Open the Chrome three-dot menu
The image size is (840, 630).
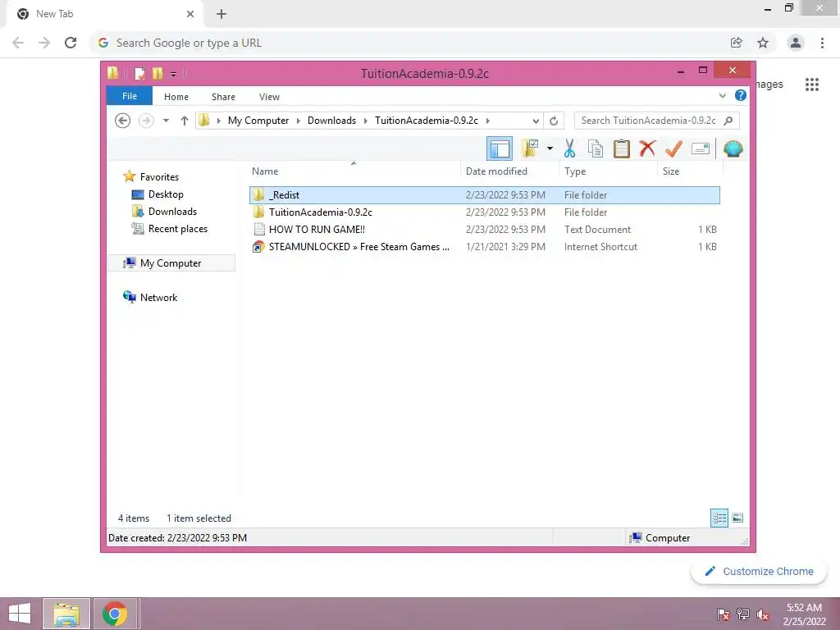coord(822,43)
